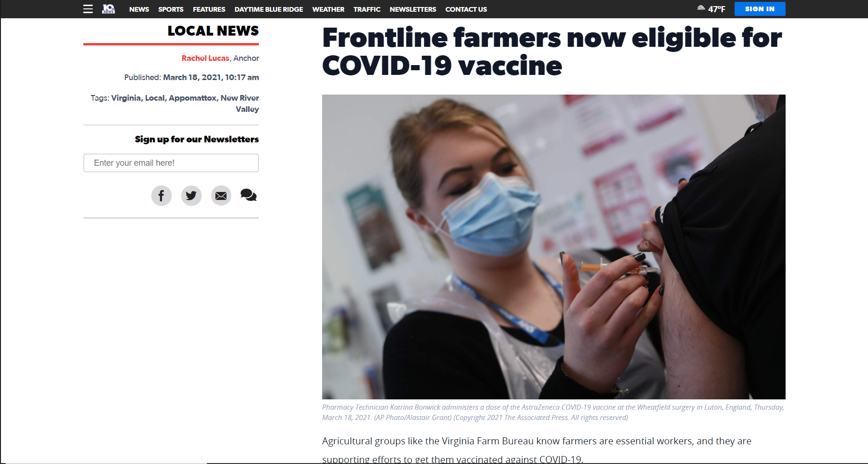Share article on Twitter
The width and height of the screenshot is (868, 464).
tap(191, 196)
